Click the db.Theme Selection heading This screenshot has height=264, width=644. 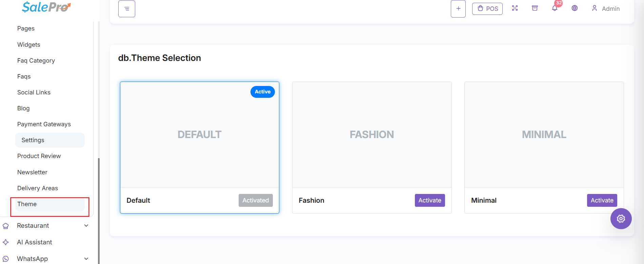160,58
